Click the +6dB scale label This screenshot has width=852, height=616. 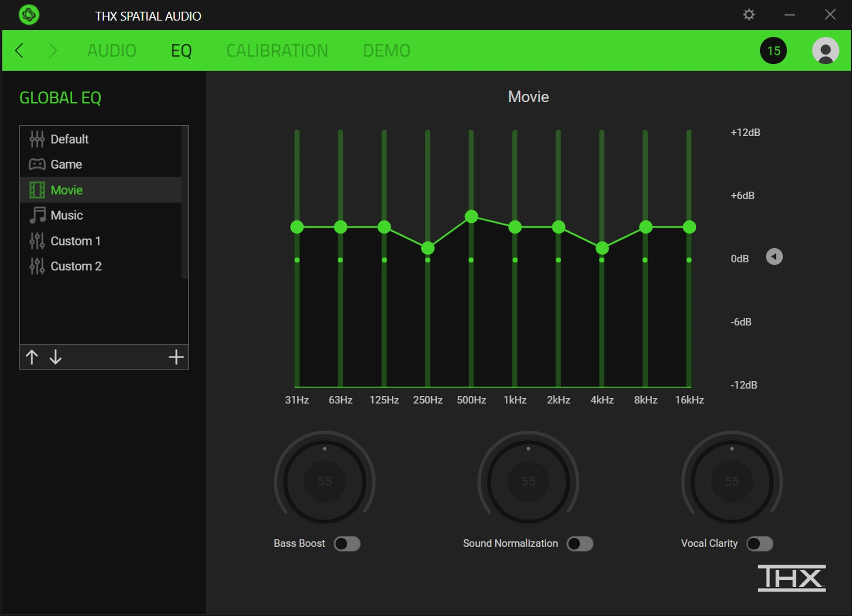click(743, 195)
